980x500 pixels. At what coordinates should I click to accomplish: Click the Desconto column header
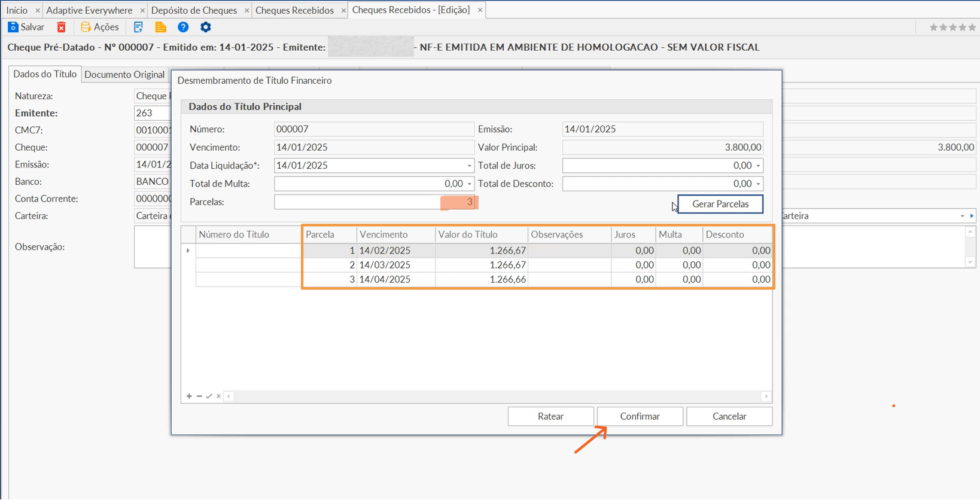click(x=738, y=234)
